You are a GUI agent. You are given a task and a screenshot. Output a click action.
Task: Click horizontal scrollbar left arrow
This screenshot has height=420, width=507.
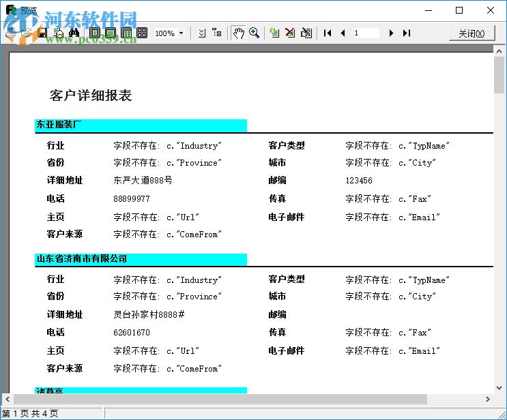coord(8,399)
